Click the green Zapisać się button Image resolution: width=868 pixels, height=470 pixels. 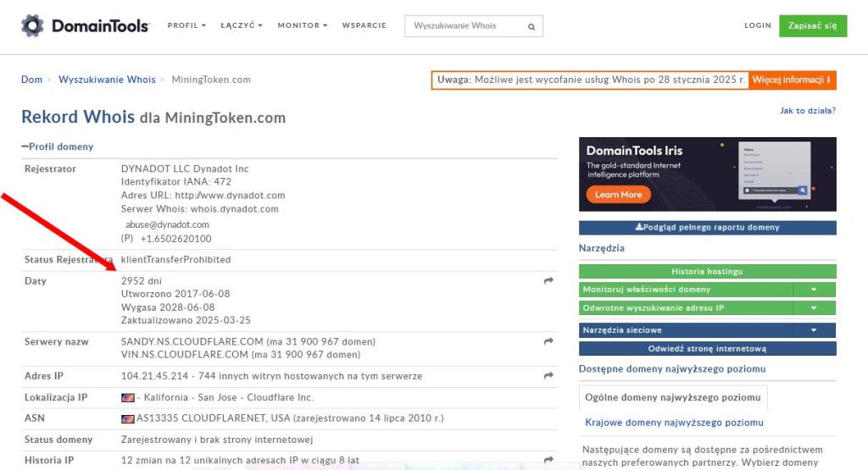click(x=813, y=26)
